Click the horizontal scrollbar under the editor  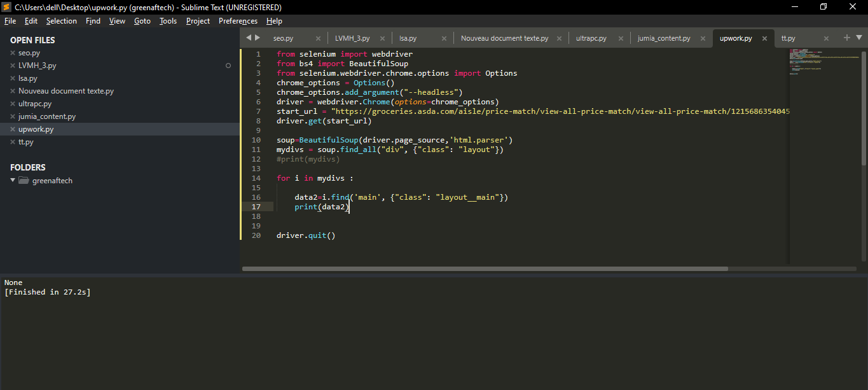pos(485,268)
